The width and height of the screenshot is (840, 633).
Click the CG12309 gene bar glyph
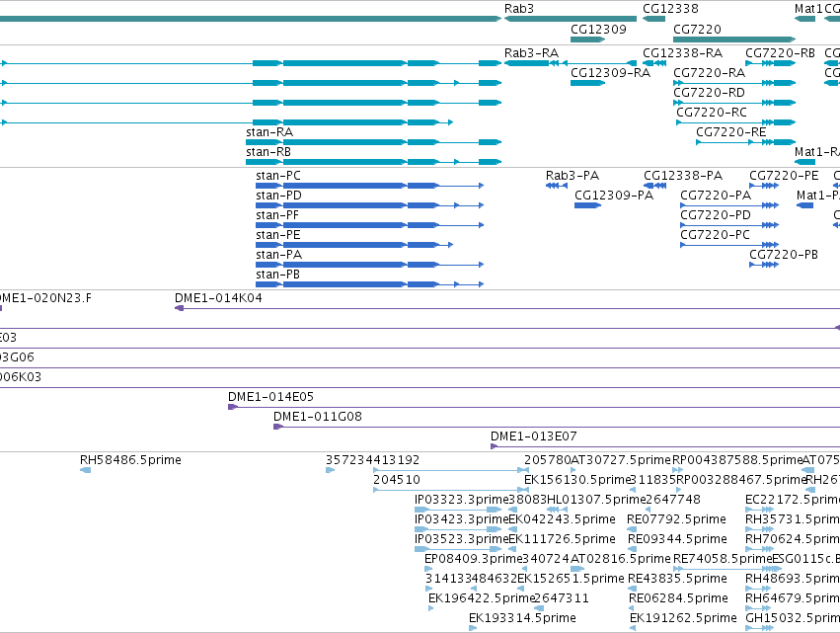point(587,40)
